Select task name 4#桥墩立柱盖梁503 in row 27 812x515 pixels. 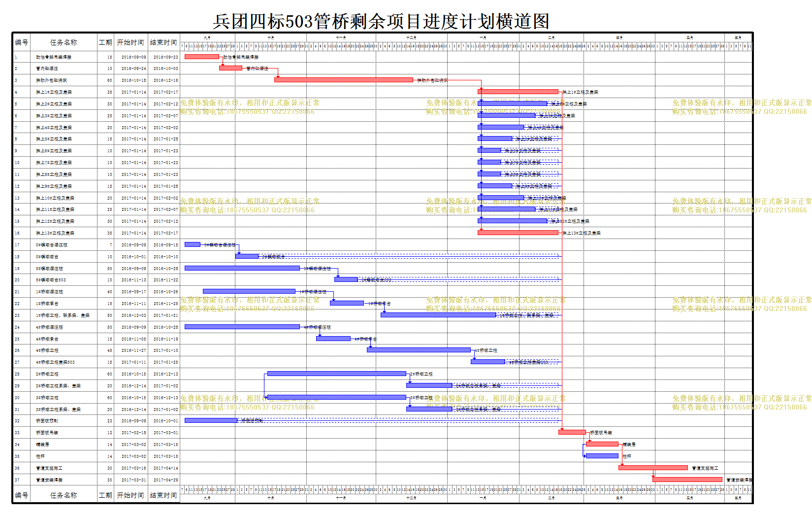pos(55,362)
